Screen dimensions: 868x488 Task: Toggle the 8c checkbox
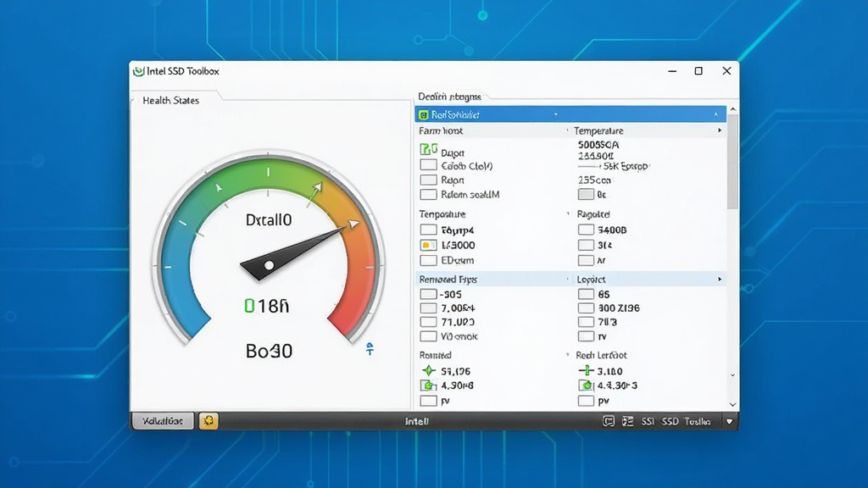click(586, 194)
